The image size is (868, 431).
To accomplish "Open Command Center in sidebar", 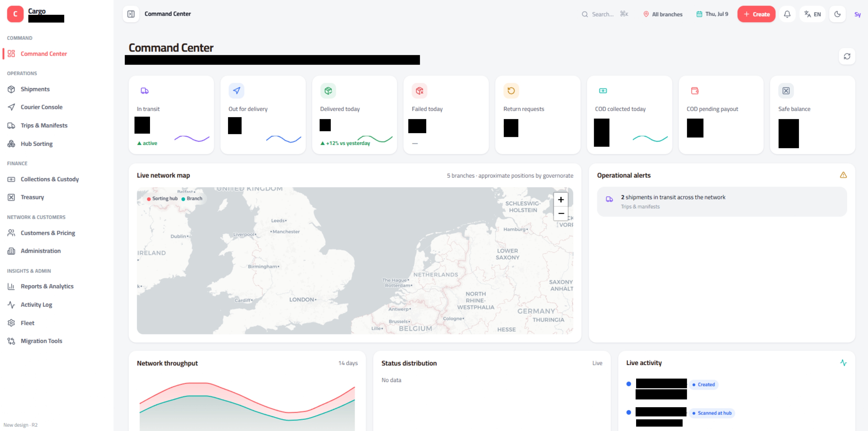I will tap(57, 54).
